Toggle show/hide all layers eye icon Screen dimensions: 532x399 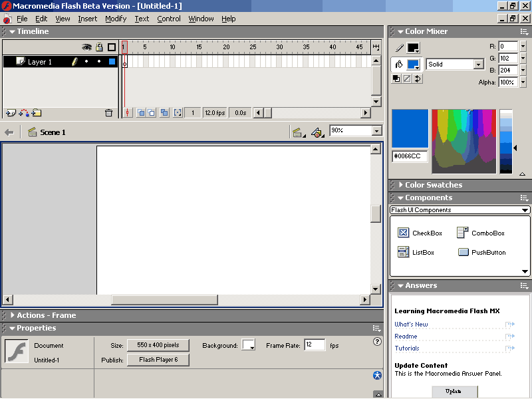(86, 47)
